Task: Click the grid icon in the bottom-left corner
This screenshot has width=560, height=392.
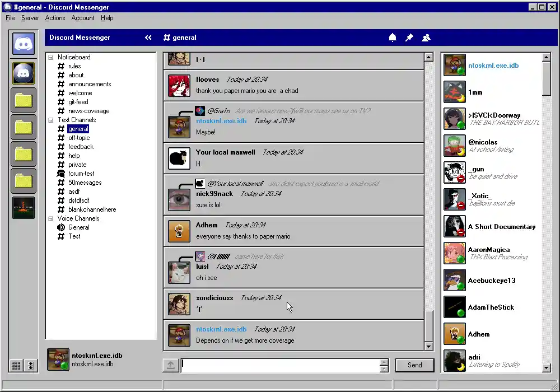Action: pos(16,366)
